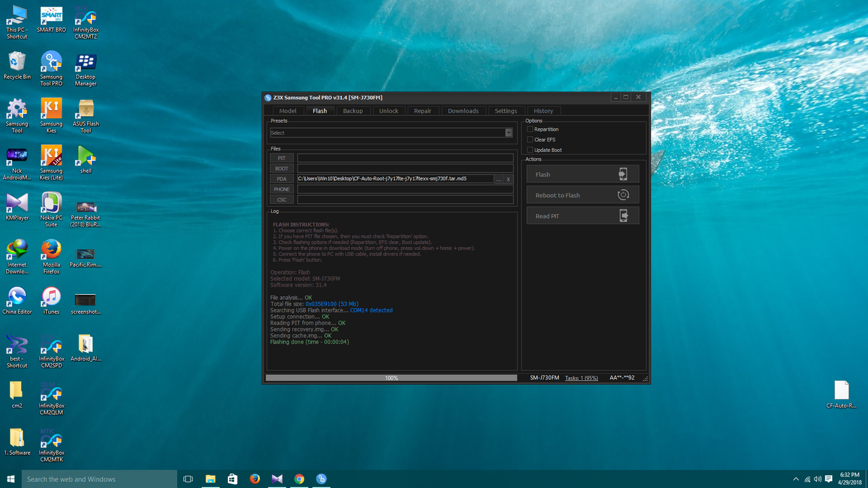Viewport: 868px width, 488px height.
Task: Select the Samsung Tool gear icon
Action: (x=17, y=115)
